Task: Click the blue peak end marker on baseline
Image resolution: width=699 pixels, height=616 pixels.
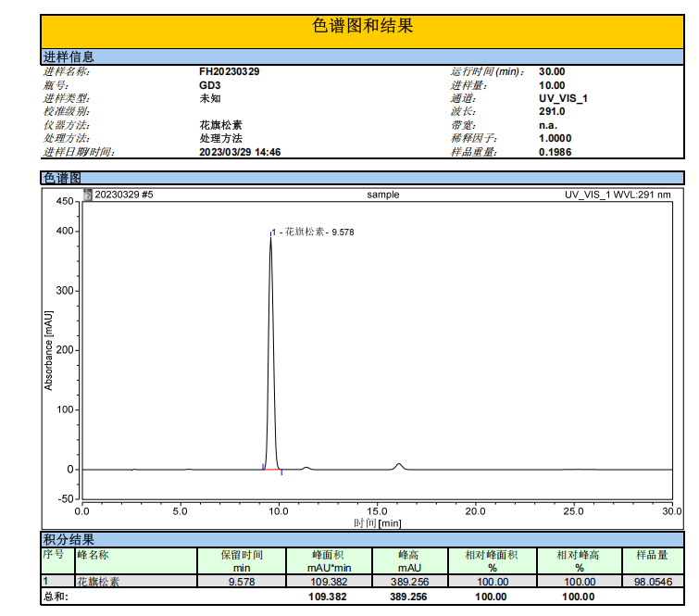Action: coord(281,472)
